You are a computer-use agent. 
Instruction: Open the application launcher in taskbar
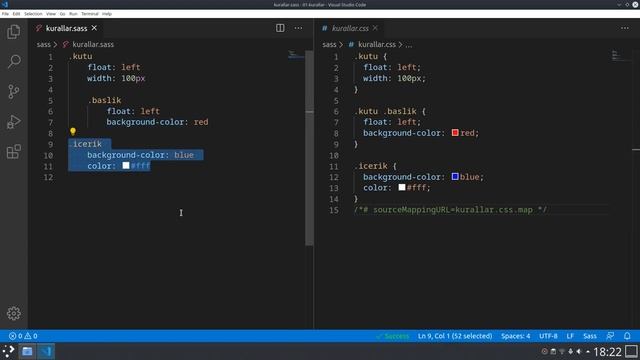click(x=9, y=351)
